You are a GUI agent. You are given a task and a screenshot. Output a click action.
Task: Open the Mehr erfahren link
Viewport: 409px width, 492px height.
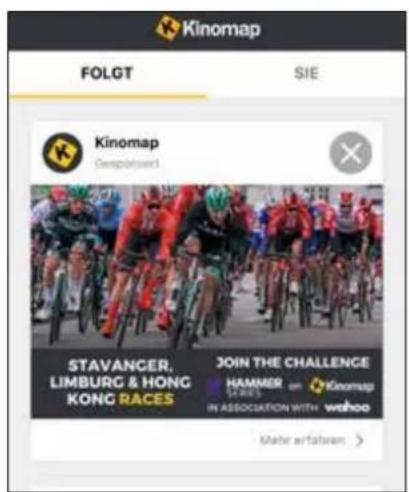302,440
